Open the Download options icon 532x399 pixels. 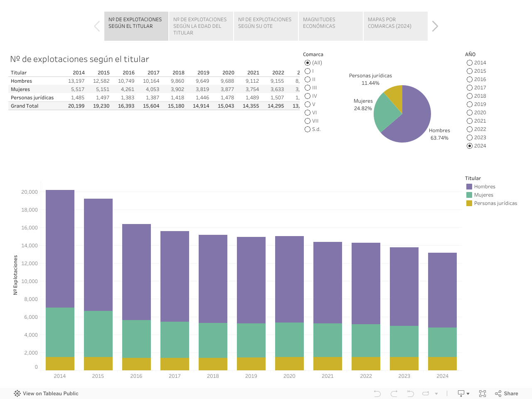pyautogui.click(x=463, y=394)
